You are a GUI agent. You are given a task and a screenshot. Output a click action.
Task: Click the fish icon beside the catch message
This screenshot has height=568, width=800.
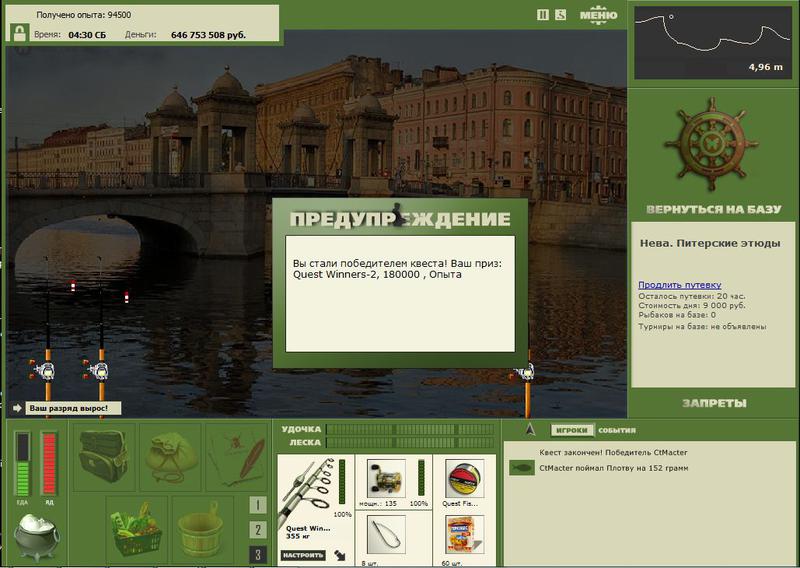[x=521, y=468]
